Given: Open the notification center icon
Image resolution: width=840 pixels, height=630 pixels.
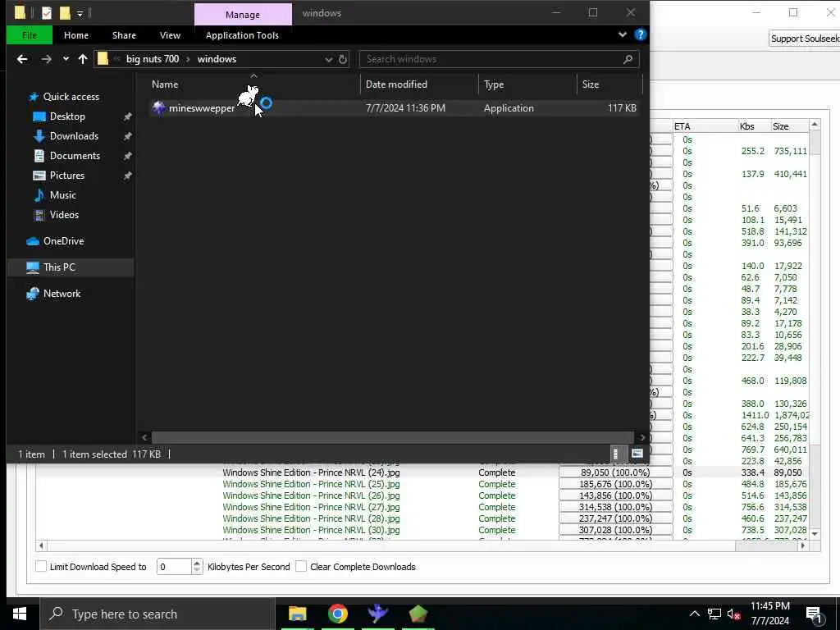Looking at the screenshot, I should click(x=815, y=615).
